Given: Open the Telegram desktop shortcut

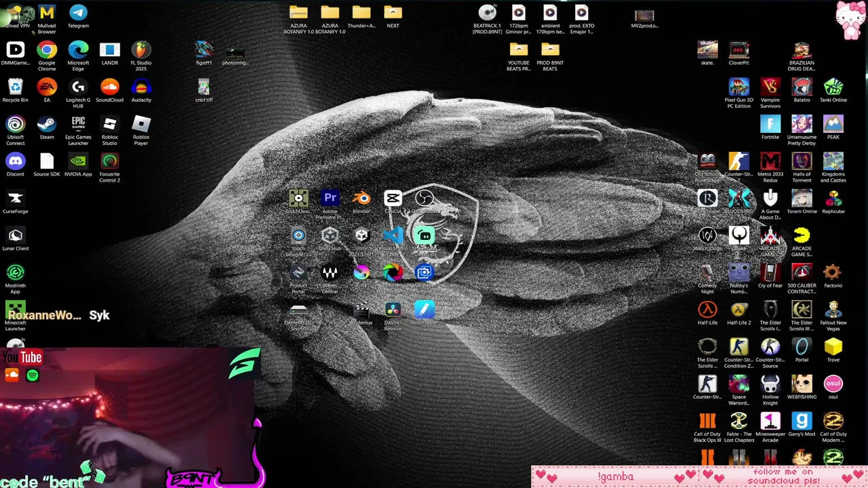Looking at the screenshot, I should [x=78, y=13].
